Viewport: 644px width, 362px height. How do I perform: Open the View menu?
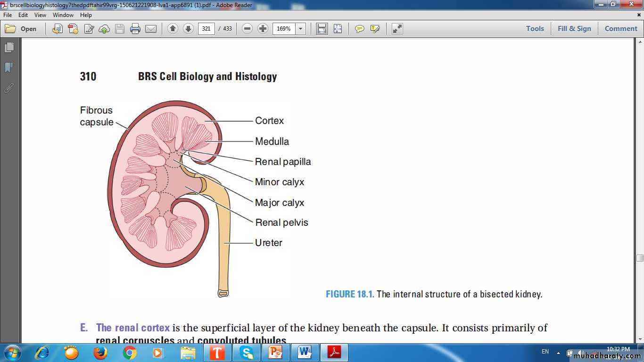tap(40, 15)
